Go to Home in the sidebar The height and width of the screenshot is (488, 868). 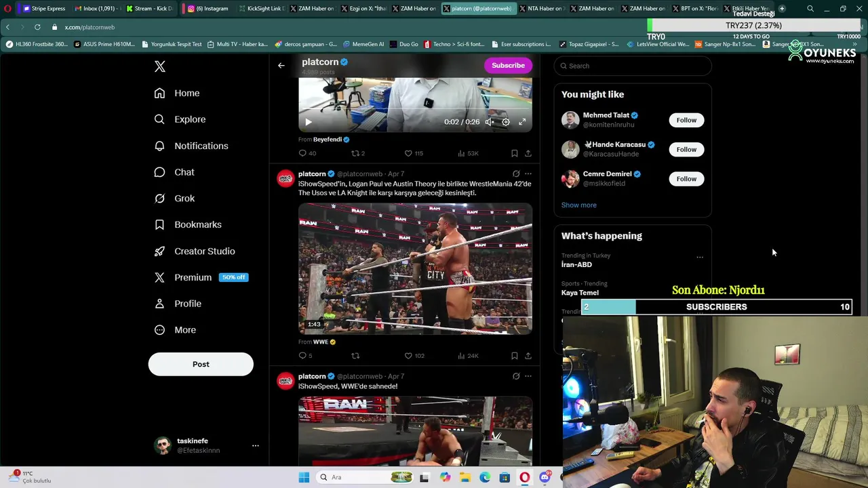click(177, 93)
